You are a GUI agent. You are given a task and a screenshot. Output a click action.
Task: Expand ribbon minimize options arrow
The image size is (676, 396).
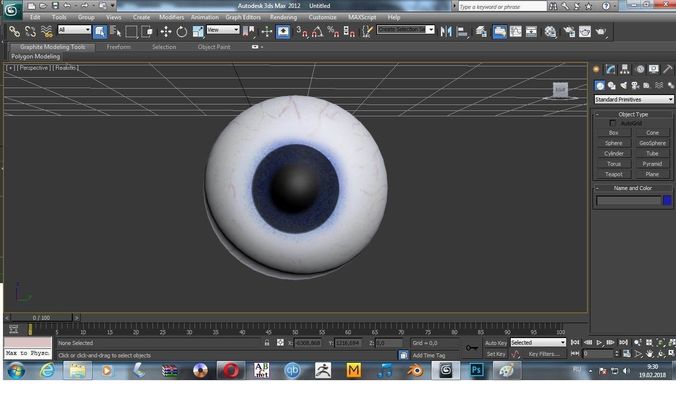pos(262,47)
